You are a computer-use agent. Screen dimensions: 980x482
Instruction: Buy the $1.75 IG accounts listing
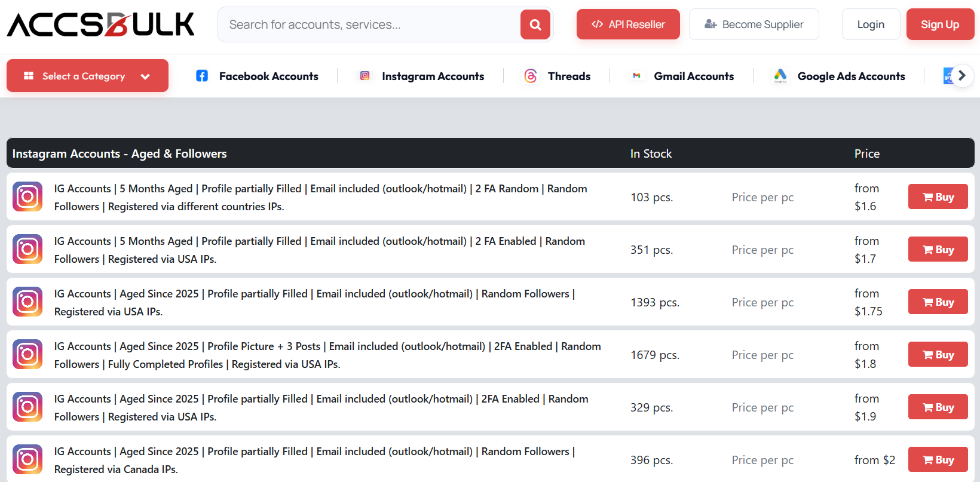938,302
